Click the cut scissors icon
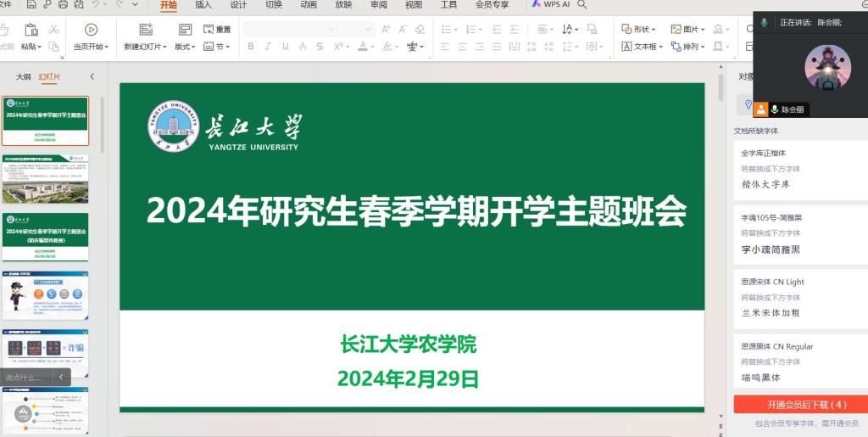This screenshot has height=437, width=868. click(x=53, y=30)
